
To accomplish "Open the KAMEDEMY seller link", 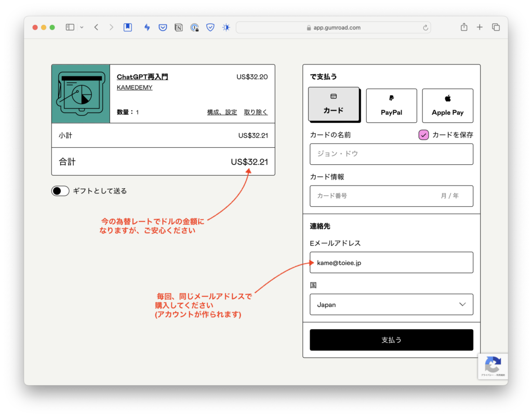I will click(x=135, y=88).
